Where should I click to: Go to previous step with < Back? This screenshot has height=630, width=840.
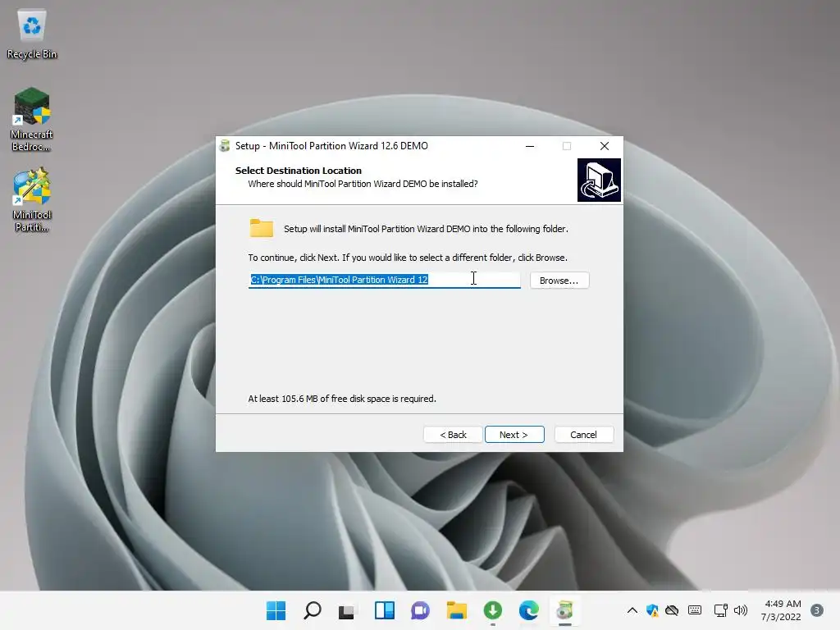(453, 435)
